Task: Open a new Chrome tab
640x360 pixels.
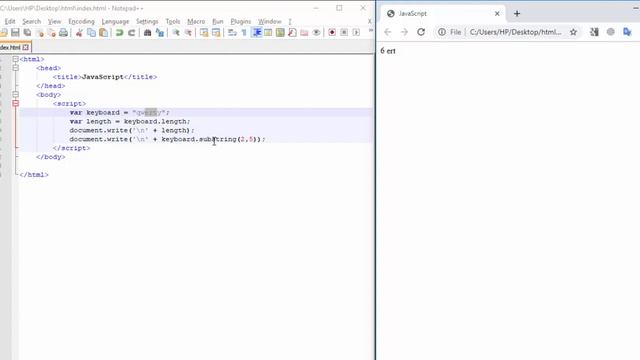Action: point(517,13)
